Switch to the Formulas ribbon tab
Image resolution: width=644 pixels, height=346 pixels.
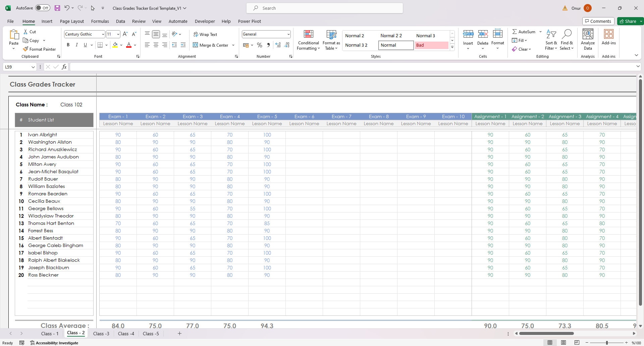(100, 21)
